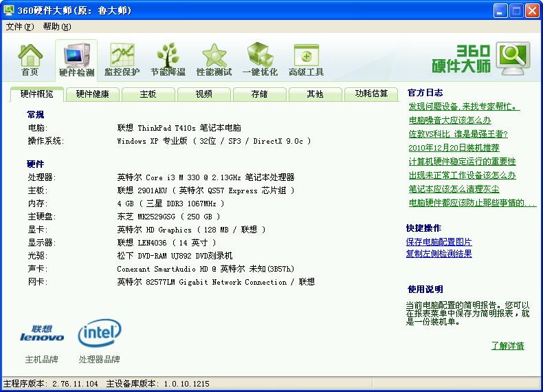Click the 主设备库版本: 1.0.10.1215 status text
This screenshot has height=392, width=543.
click(157, 384)
